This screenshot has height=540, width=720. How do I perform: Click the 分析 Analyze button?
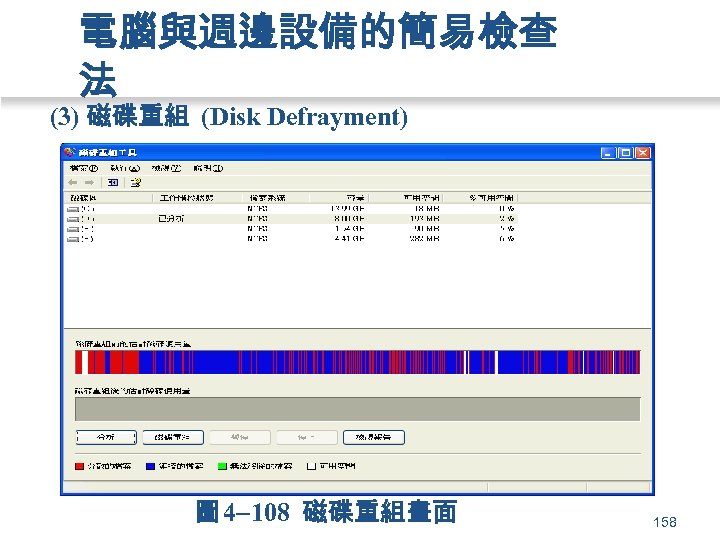106,437
